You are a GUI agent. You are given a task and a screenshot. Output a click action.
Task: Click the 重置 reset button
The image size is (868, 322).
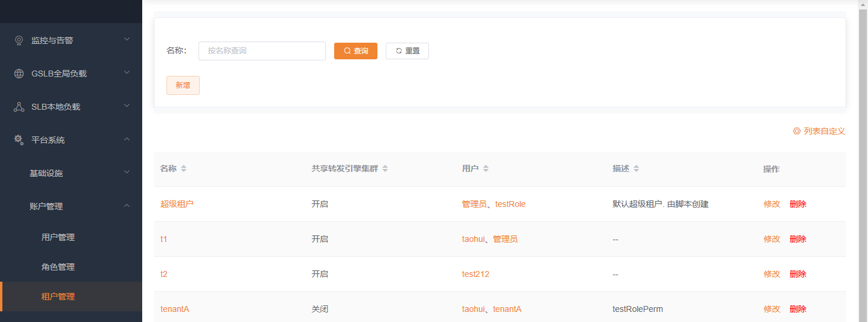click(x=407, y=51)
